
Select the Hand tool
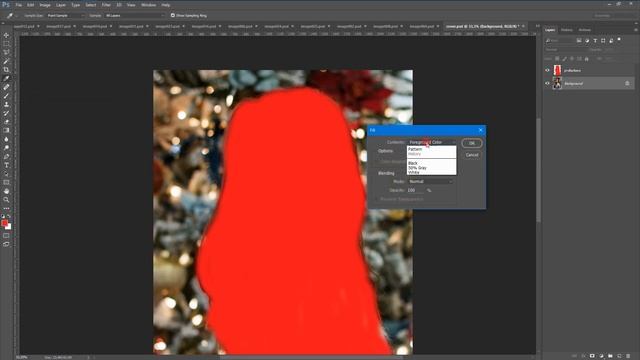(6, 191)
